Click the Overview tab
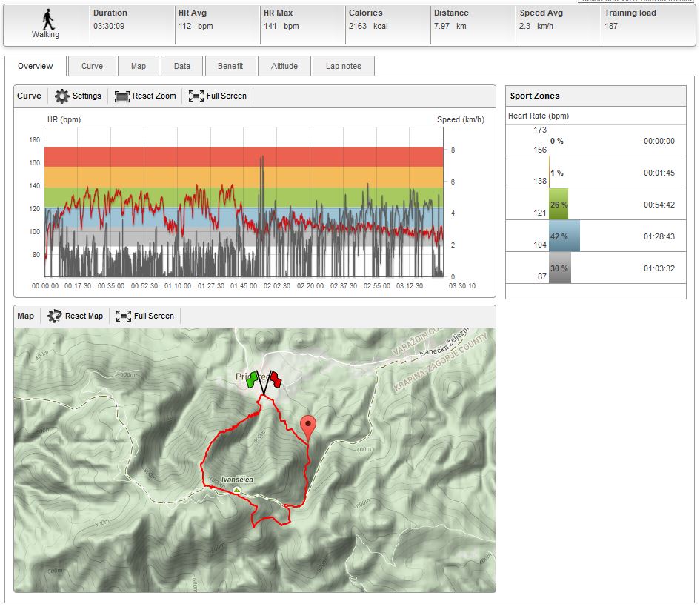Image resolution: width=700 pixels, height=607 pixels. [x=36, y=66]
